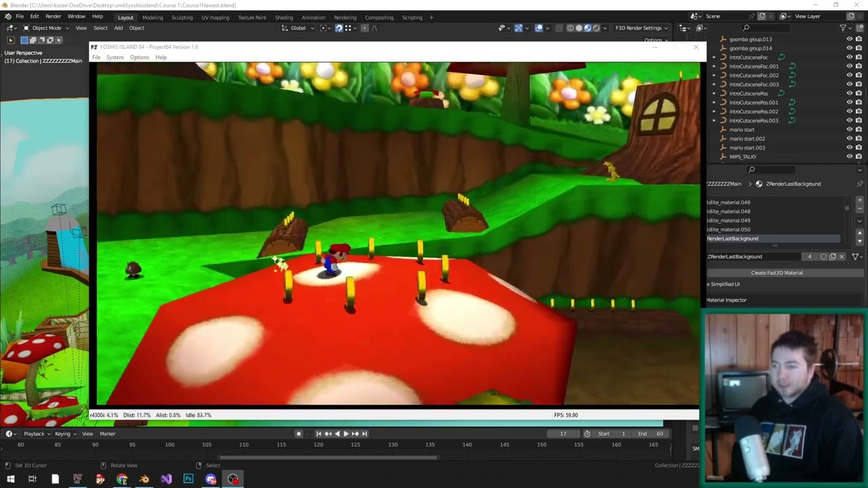
Task: Open Project64's System menu
Action: 115,57
